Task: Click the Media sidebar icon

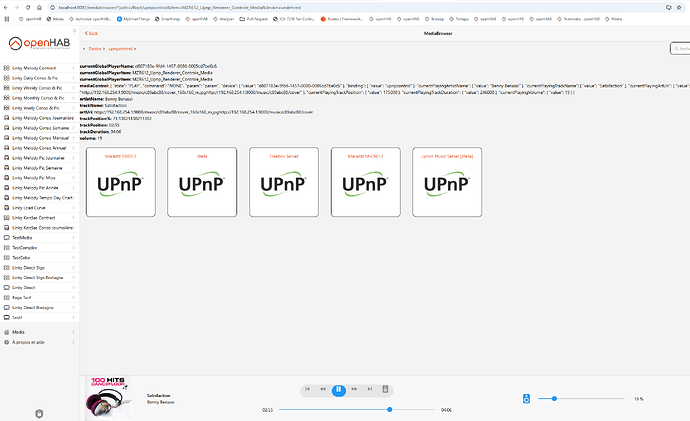Action: pyautogui.click(x=7, y=332)
